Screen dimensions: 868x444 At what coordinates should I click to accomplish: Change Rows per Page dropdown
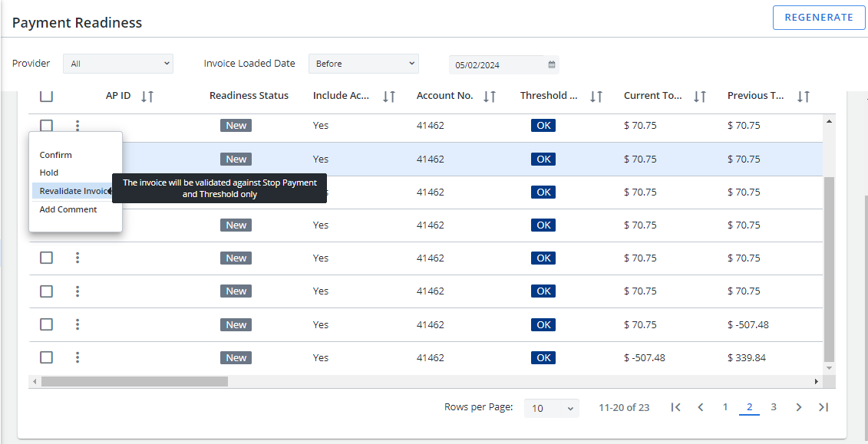point(552,408)
